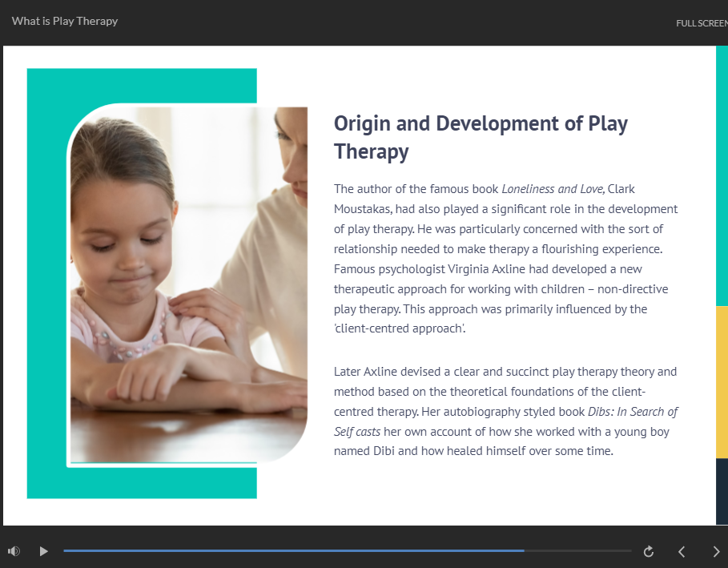Click the paragraph starting with 'Later Axline devised'
Image resolution: width=728 pixels, height=568 pixels.
click(505, 411)
